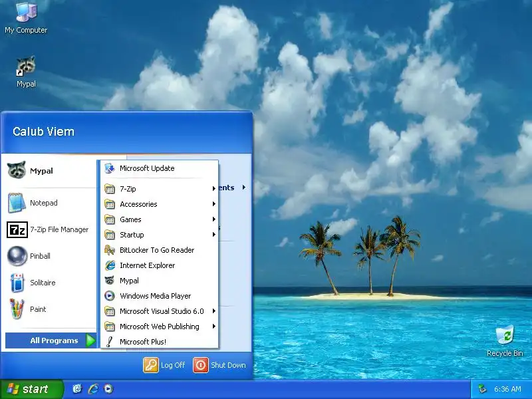532x399 pixels.
Task: Click the system tray network icon
Action: tap(482, 389)
